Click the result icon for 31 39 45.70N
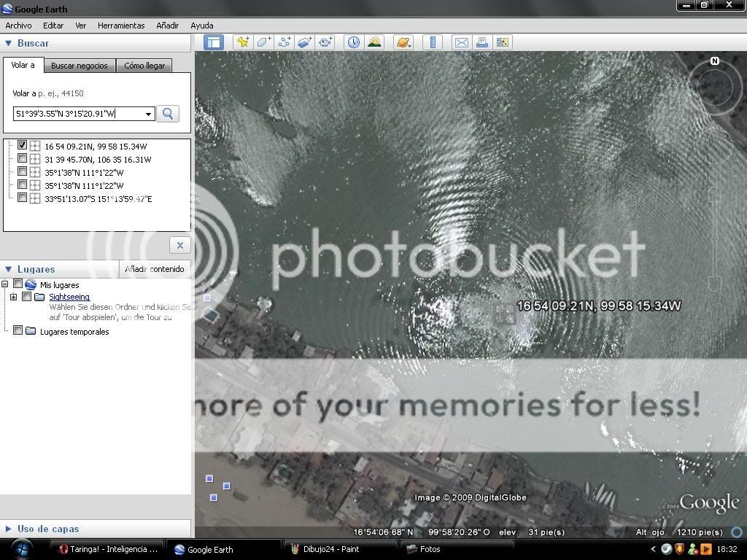747x560 pixels. pos(35,159)
